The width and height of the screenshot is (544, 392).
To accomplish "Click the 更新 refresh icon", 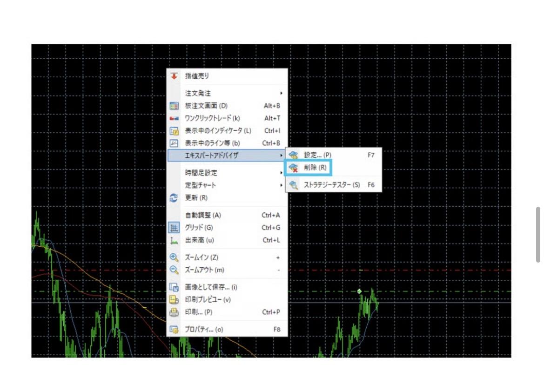I will point(174,198).
